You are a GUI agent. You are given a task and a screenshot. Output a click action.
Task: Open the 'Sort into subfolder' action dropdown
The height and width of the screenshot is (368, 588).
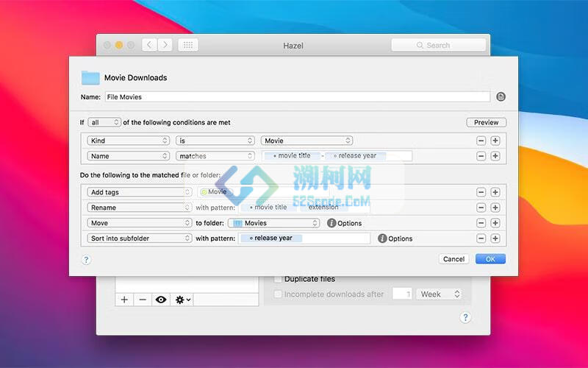pyautogui.click(x=140, y=238)
